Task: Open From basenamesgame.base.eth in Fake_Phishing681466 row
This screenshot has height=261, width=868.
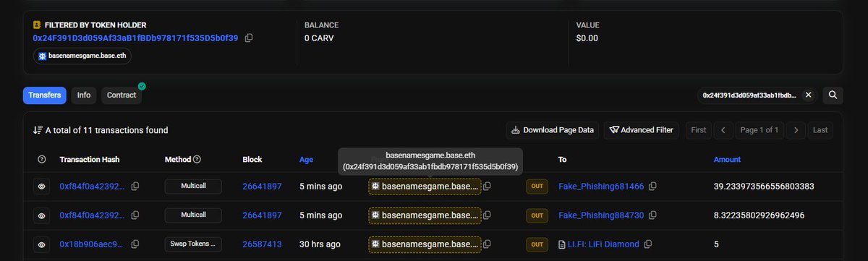Action: [425, 187]
